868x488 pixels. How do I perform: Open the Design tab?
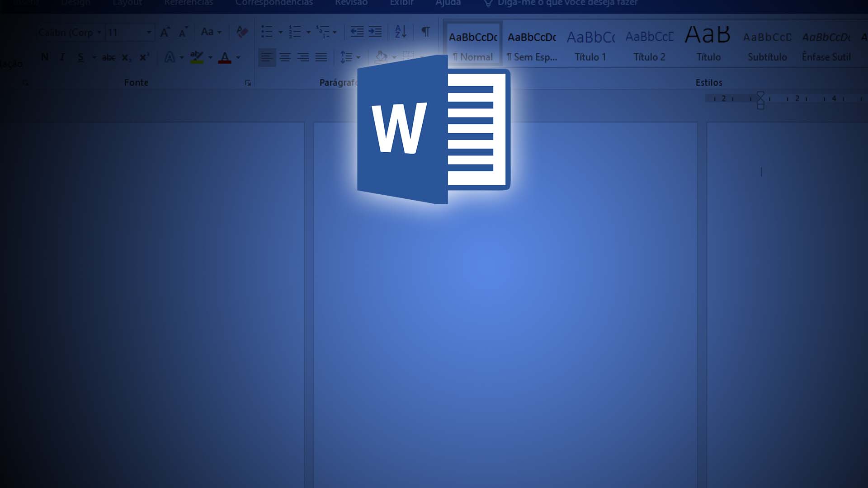click(x=75, y=3)
